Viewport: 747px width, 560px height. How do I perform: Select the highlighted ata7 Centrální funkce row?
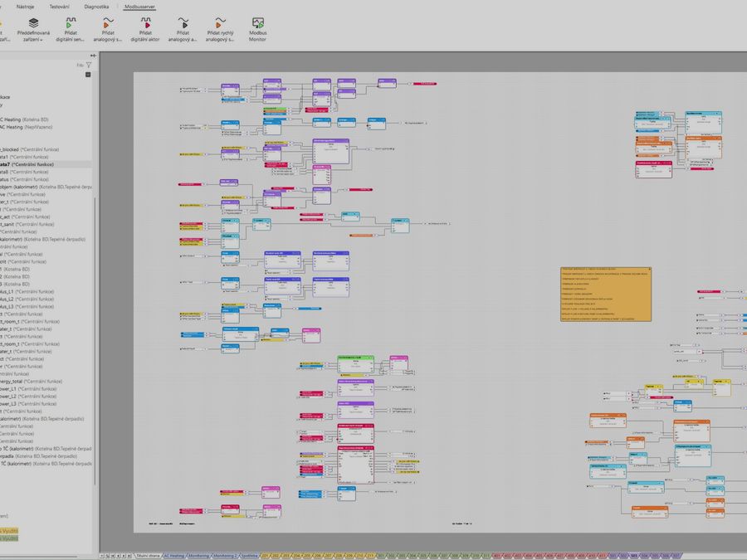coord(46,164)
